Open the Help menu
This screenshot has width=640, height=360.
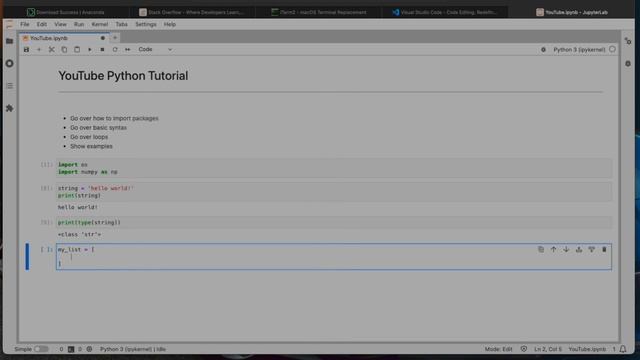[x=169, y=24]
